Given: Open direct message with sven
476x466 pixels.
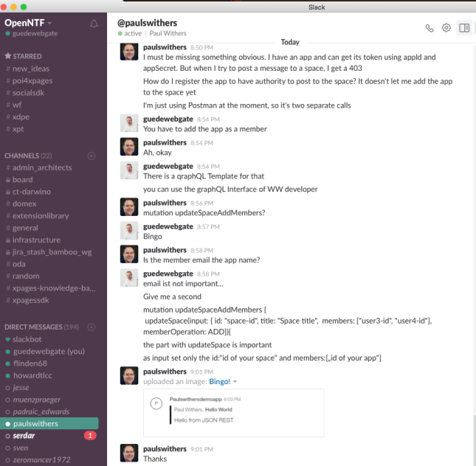Looking at the screenshot, I should 17,448.
